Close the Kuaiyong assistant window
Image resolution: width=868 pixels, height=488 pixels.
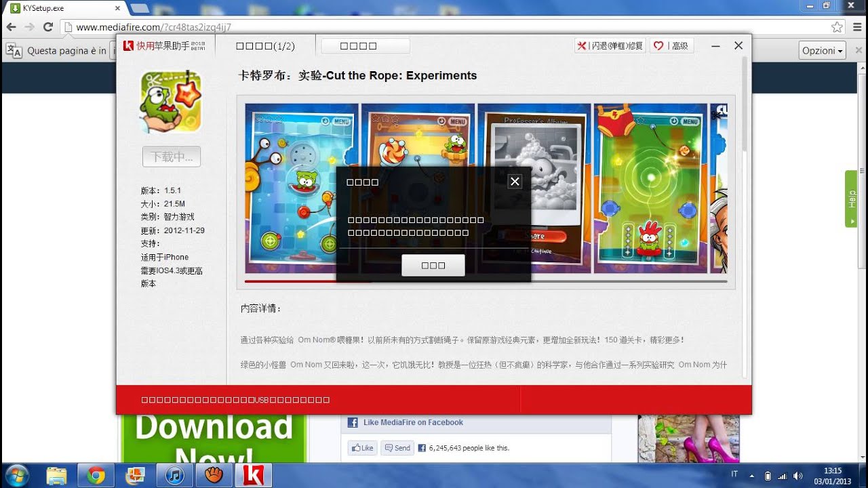click(x=738, y=46)
